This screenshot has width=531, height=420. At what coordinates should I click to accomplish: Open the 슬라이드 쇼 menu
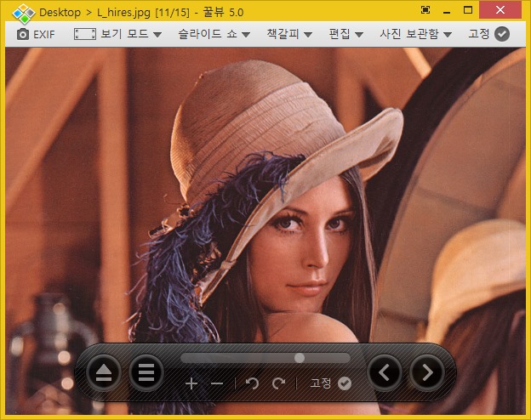click(x=214, y=34)
